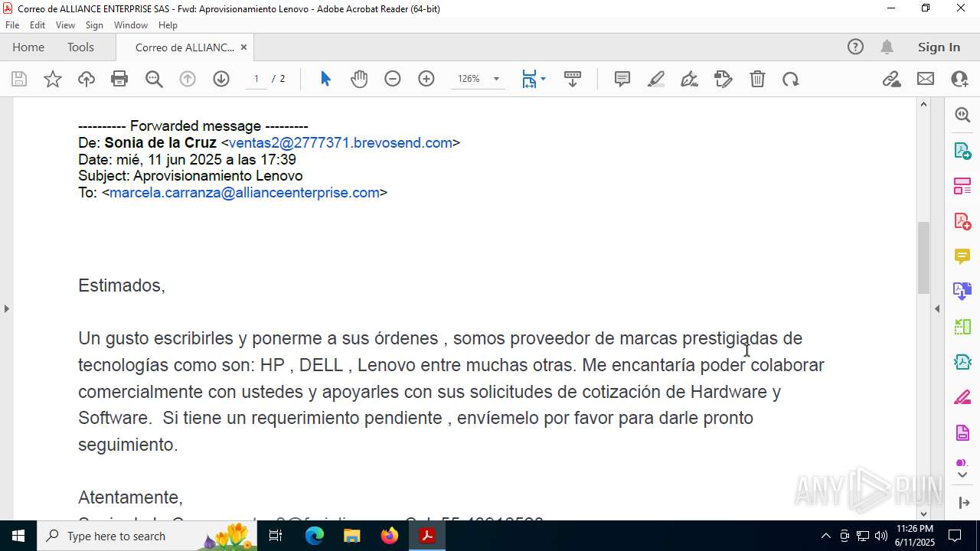Open the volume speaker tray icon
Viewport: 980px width, 551px height.
(x=881, y=536)
